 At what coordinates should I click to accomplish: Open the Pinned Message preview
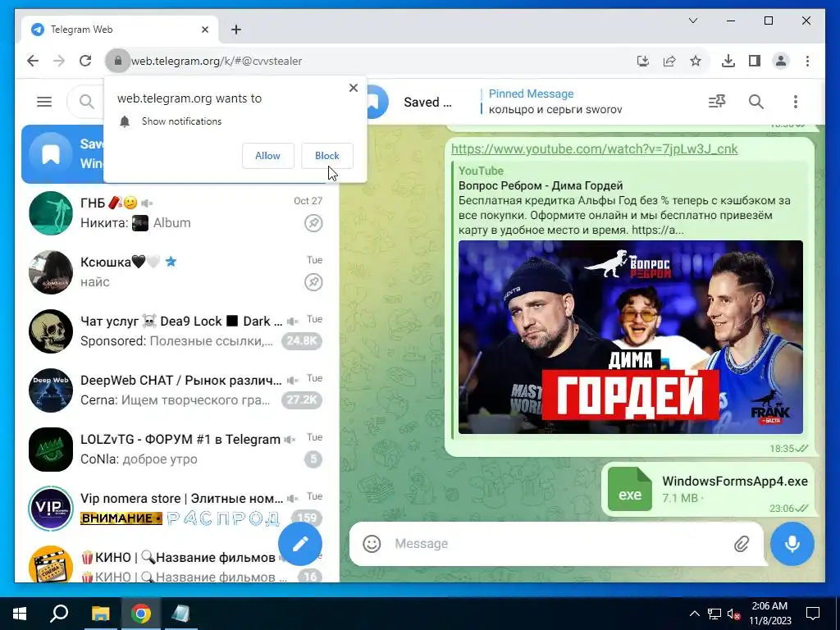(555, 101)
